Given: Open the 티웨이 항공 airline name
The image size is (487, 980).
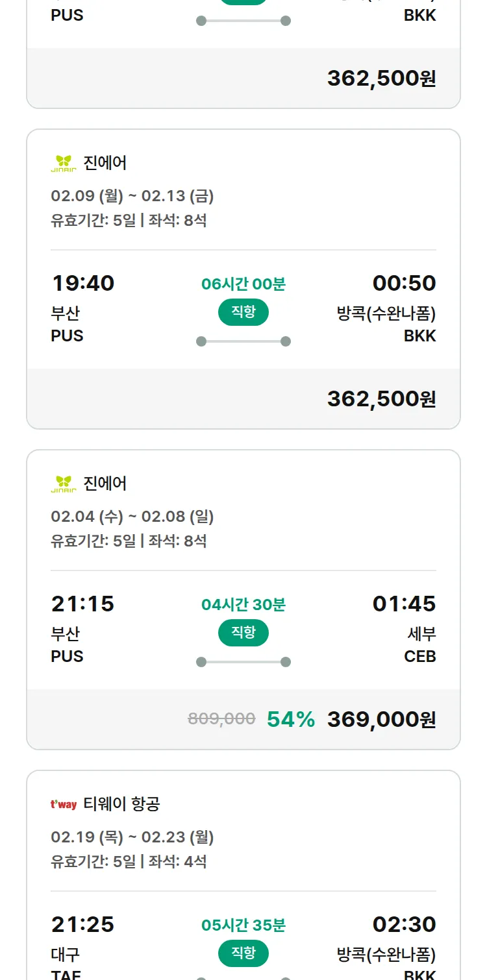Looking at the screenshot, I should coord(121,805).
